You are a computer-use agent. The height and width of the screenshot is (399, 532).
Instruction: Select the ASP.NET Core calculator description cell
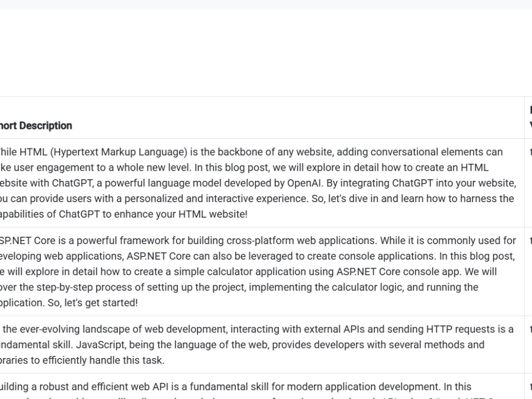click(x=262, y=271)
